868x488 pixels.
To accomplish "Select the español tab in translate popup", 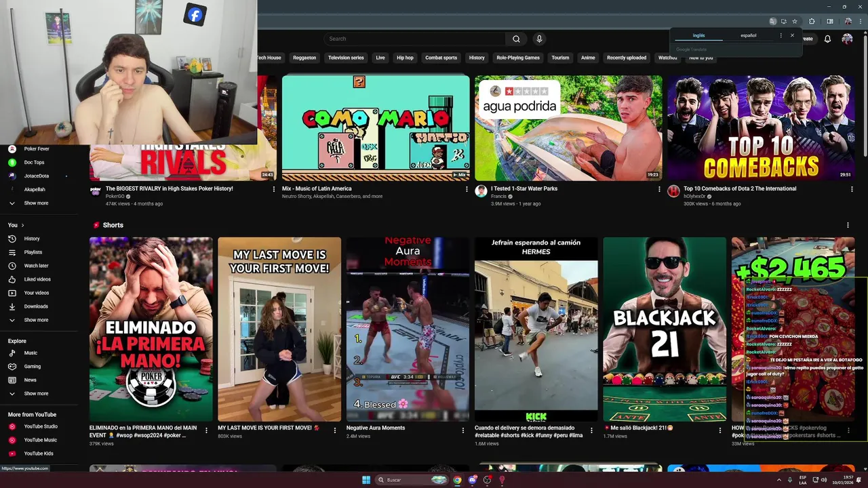I will [748, 35].
